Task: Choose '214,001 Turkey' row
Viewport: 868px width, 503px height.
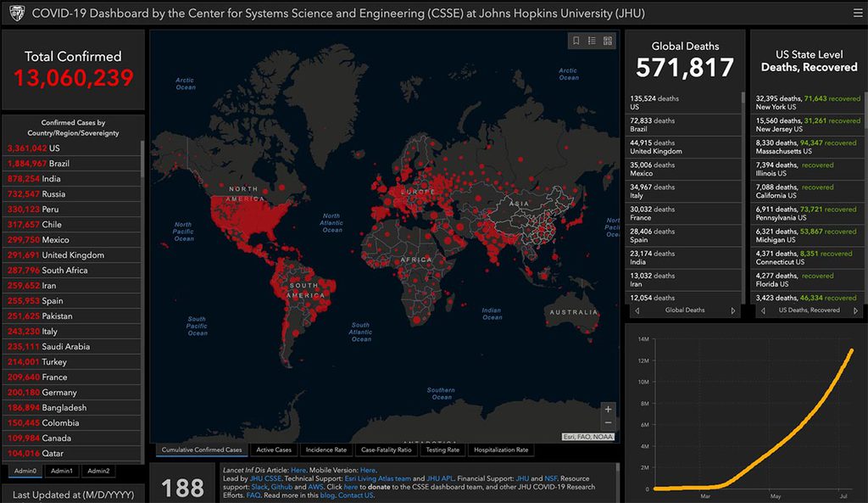Action: coord(71,361)
